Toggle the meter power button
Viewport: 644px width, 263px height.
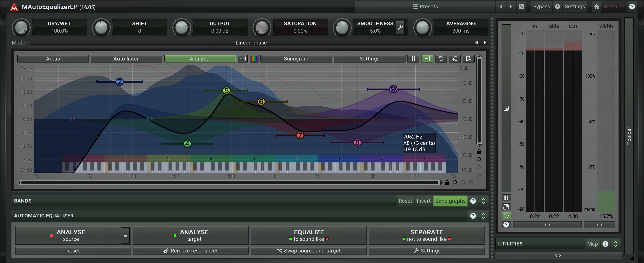pos(506,215)
